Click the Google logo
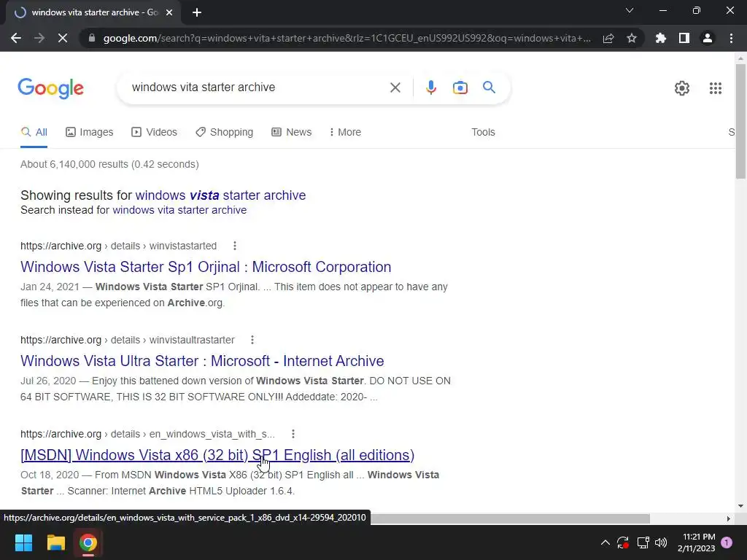Viewport: 747px width, 560px height. click(x=50, y=88)
